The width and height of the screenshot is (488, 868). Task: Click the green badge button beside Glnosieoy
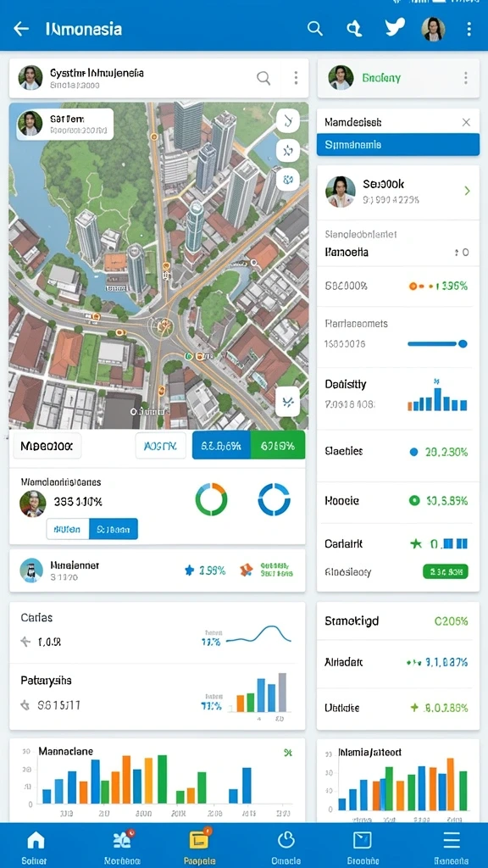coord(446,572)
